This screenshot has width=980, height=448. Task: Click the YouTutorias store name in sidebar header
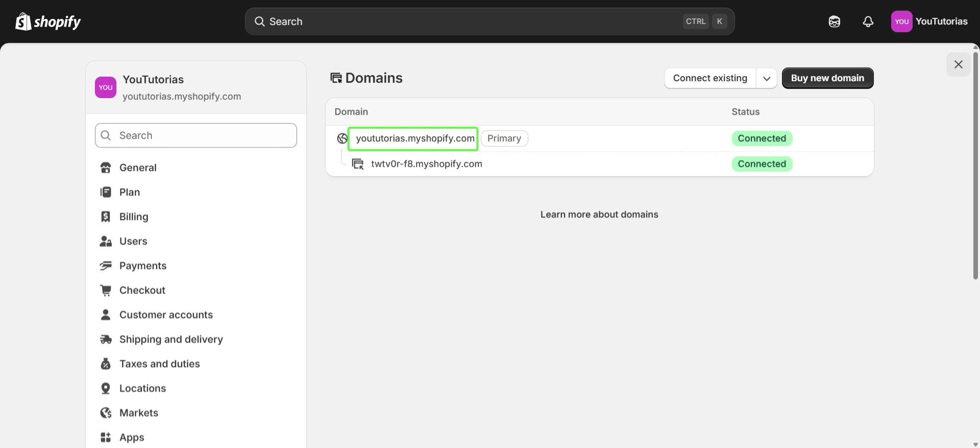[153, 80]
